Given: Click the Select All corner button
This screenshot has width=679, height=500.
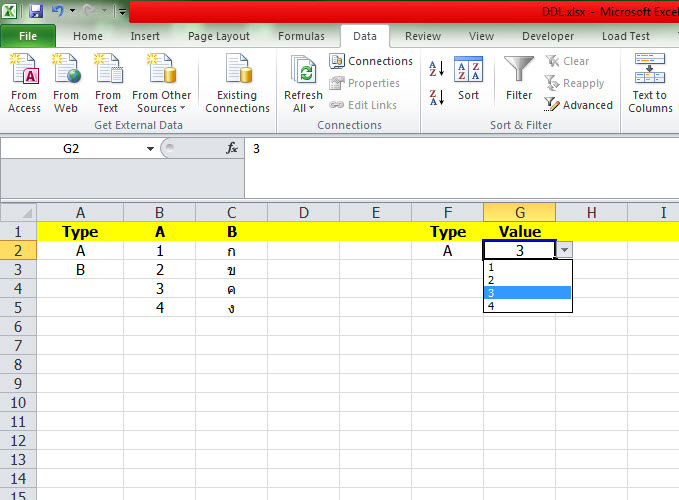Looking at the screenshot, I should [x=18, y=213].
